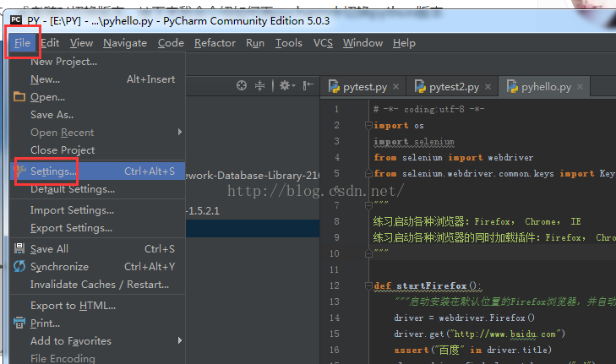616x364 pixels.
Task: Click the Print... printer icon
Action: (x=19, y=323)
